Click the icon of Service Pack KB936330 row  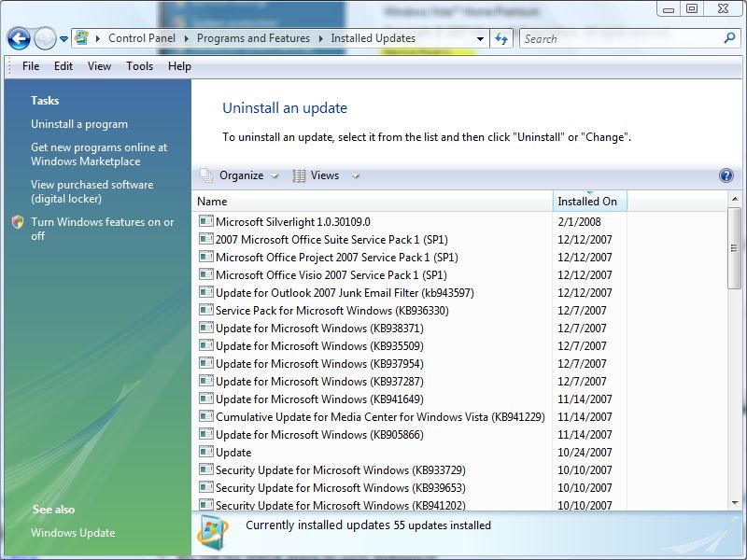205,310
